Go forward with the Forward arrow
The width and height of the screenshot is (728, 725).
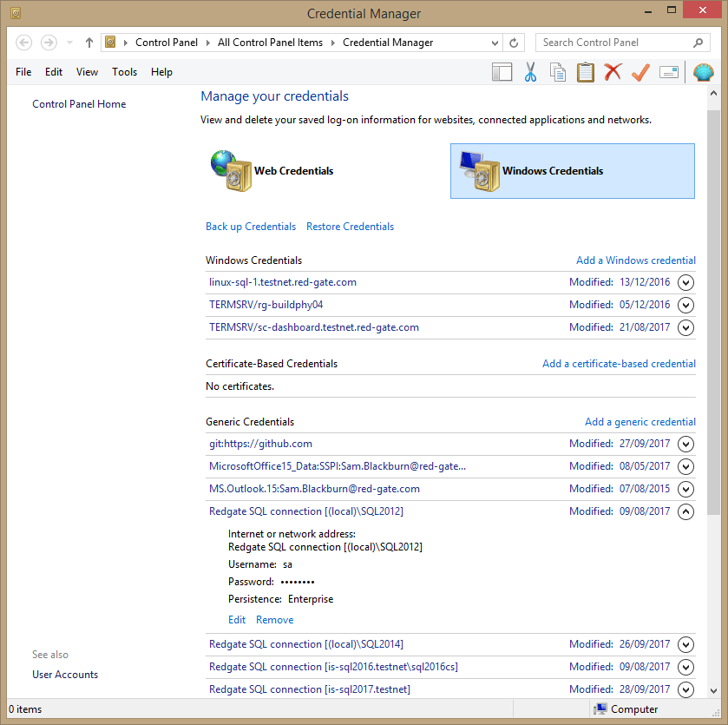point(49,43)
